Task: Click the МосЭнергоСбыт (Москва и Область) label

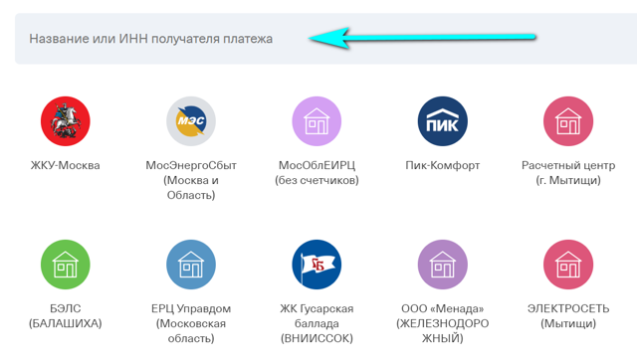Action: [x=191, y=180]
